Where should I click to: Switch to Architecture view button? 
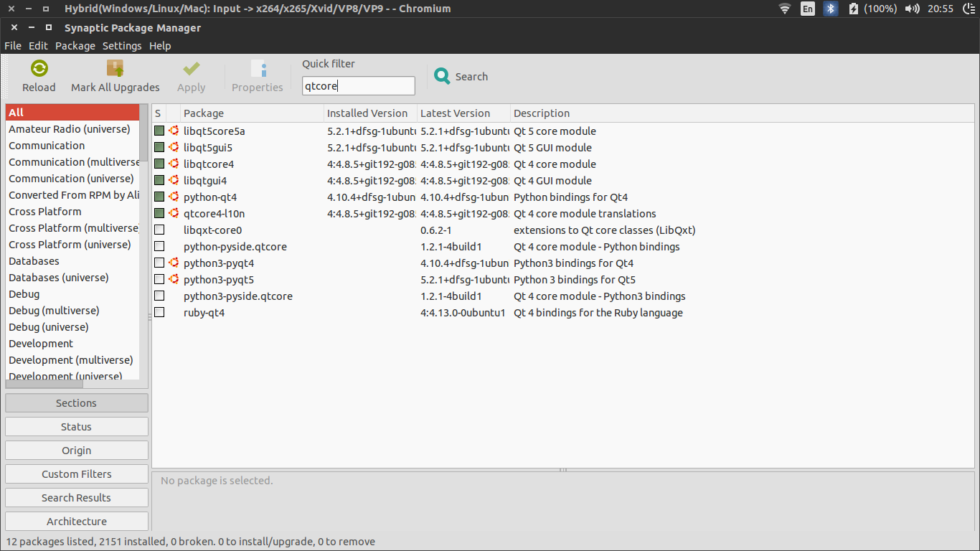click(x=77, y=522)
